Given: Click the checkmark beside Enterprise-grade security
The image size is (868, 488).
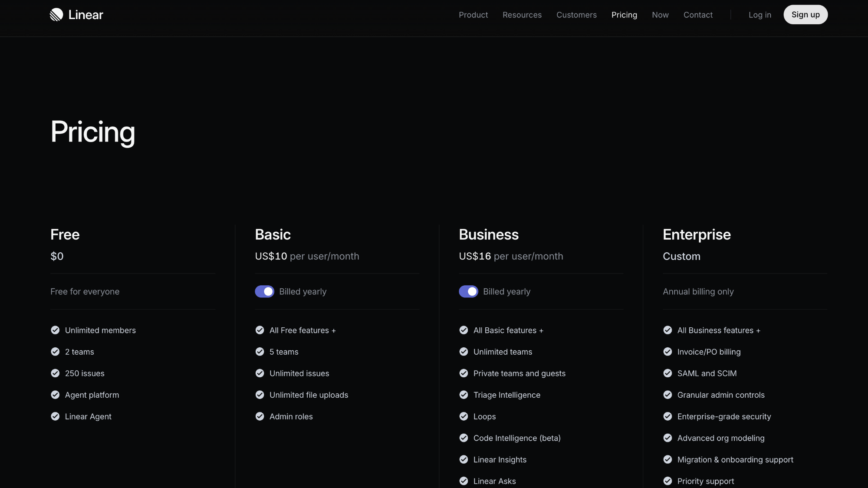Looking at the screenshot, I should pyautogui.click(x=667, y=416).
